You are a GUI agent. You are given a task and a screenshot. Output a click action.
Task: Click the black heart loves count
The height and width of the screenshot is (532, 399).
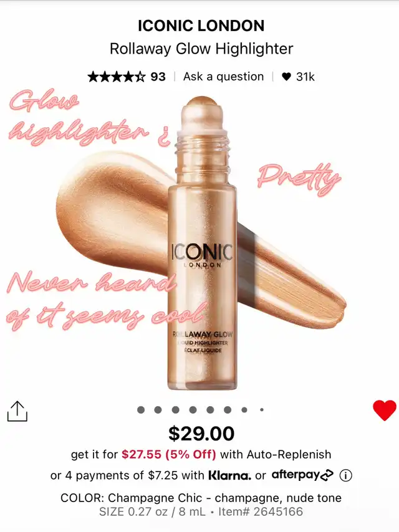tap(298, 77)
